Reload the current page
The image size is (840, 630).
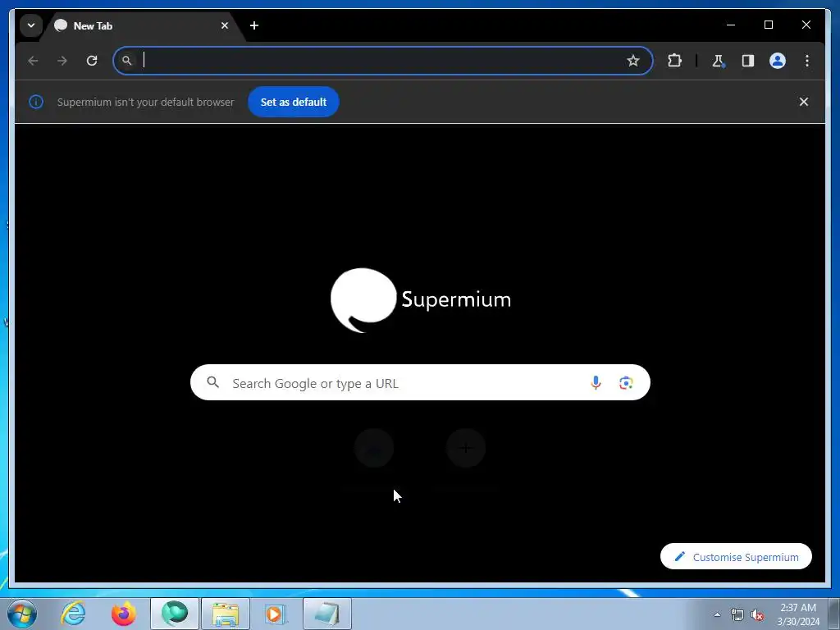tap(92, 61)
